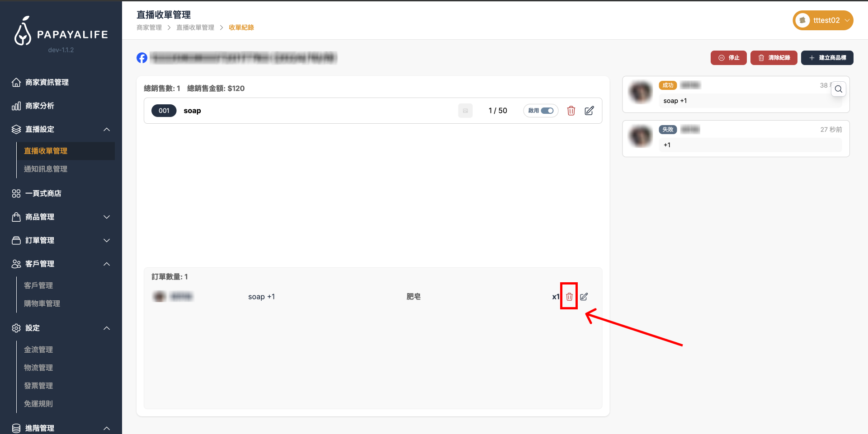Edit the soap +1 order
This screenshot has height=434, width=868.
[584, 297]
